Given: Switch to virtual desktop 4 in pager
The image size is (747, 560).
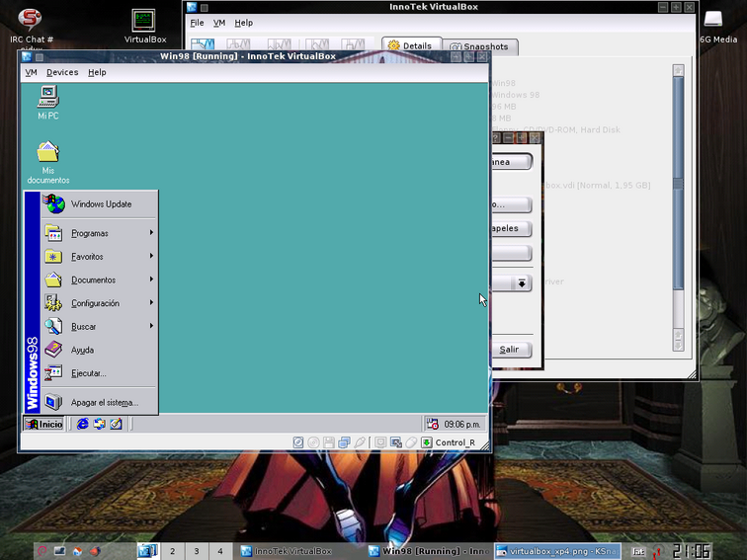Looking at the screenshot, I should 220,551.
